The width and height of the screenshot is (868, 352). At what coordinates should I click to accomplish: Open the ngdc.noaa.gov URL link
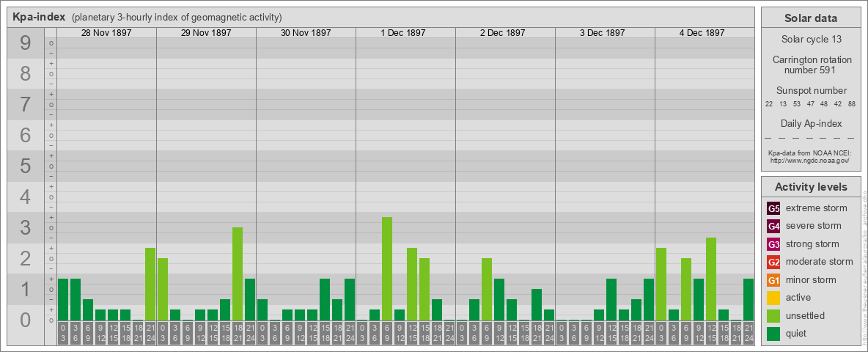coord(809,160)
